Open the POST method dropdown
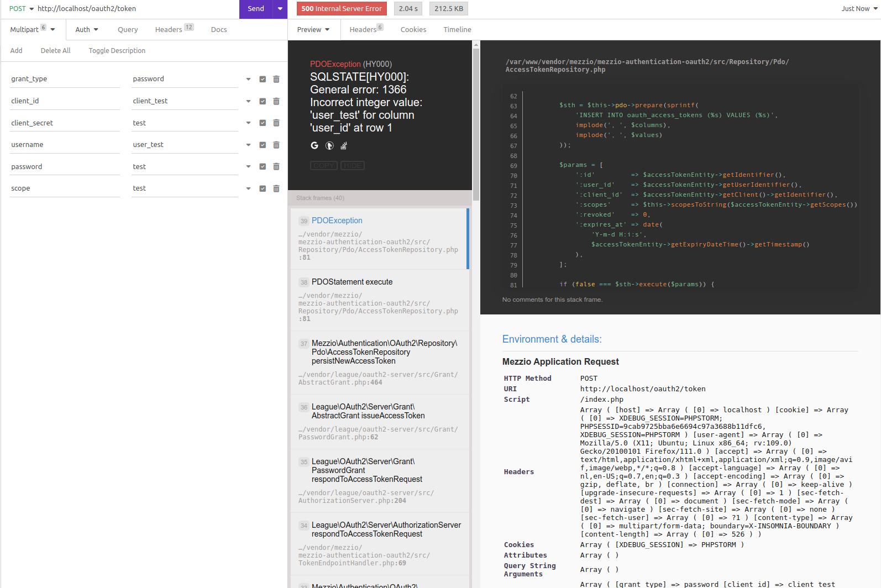The height and width of the screenshot is (588, 881). [x=22, y=9]
